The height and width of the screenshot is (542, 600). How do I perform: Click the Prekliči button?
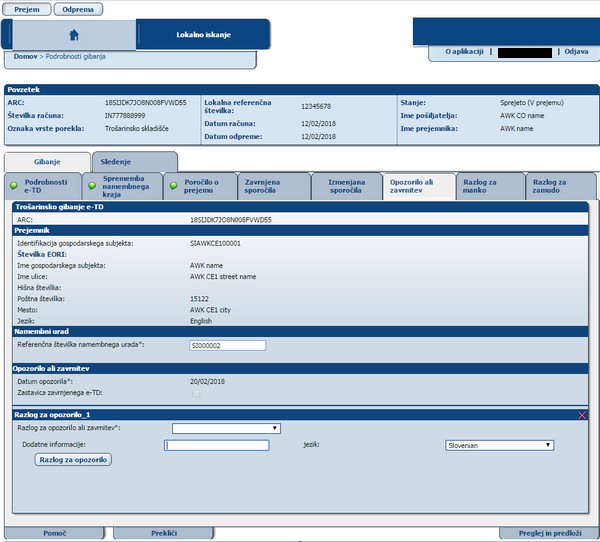pyautogui.click(x=164, y=533)
